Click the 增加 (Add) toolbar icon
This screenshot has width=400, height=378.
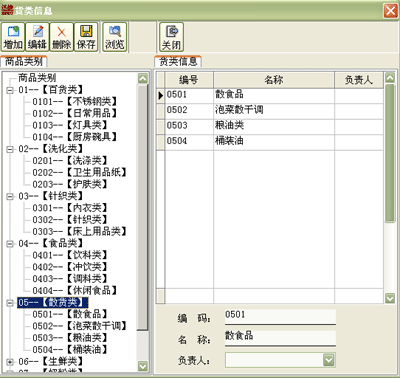[13, 37]
